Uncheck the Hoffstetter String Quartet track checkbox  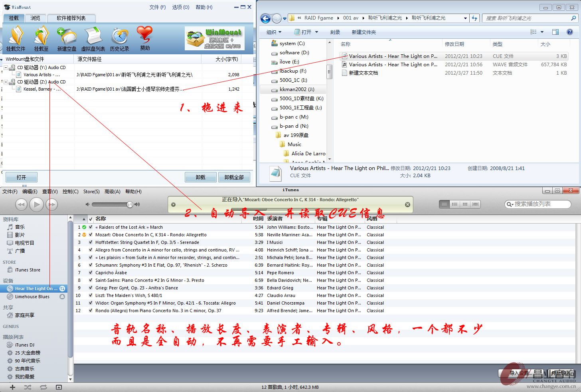click(91, 242)
